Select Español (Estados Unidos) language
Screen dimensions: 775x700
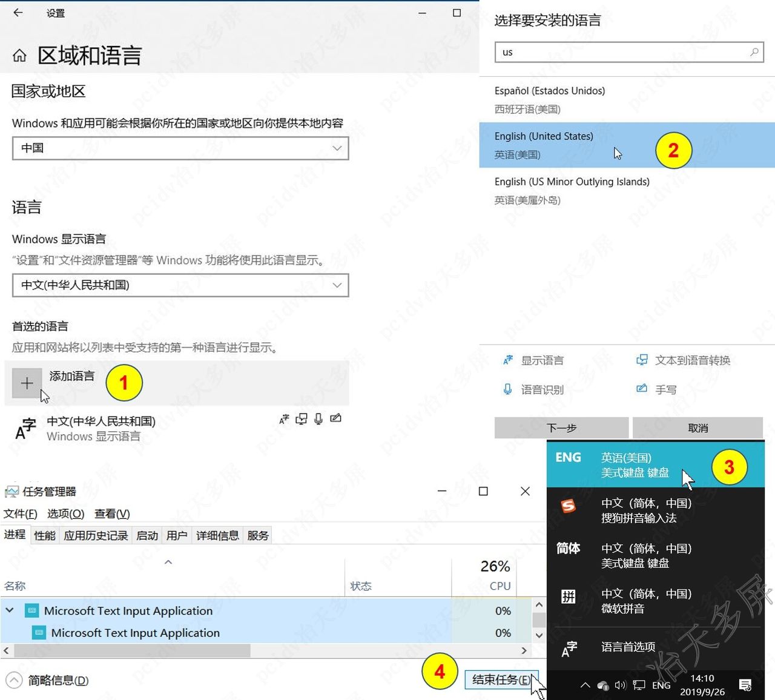tap(627, 99)
